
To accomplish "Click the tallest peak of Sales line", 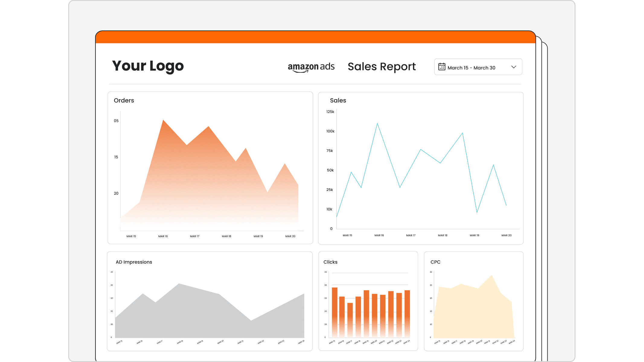I will [x=377, y=123].
